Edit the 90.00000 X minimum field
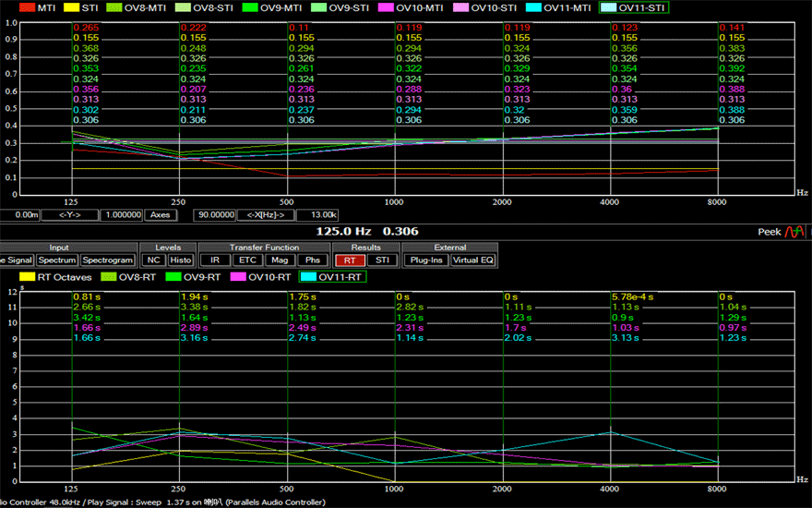The image size is (812, 508). pyautogui.click(x=215, y=214)
